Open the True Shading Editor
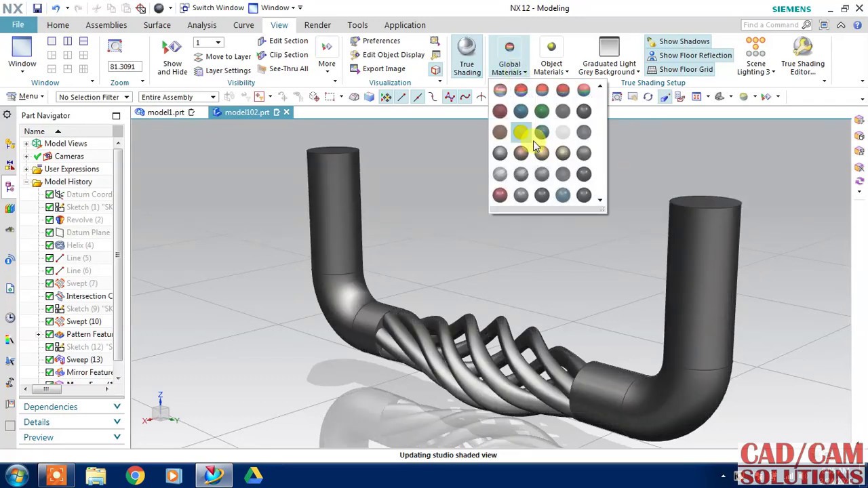Viewport: 868px width, 488px height. click(802, 57)
